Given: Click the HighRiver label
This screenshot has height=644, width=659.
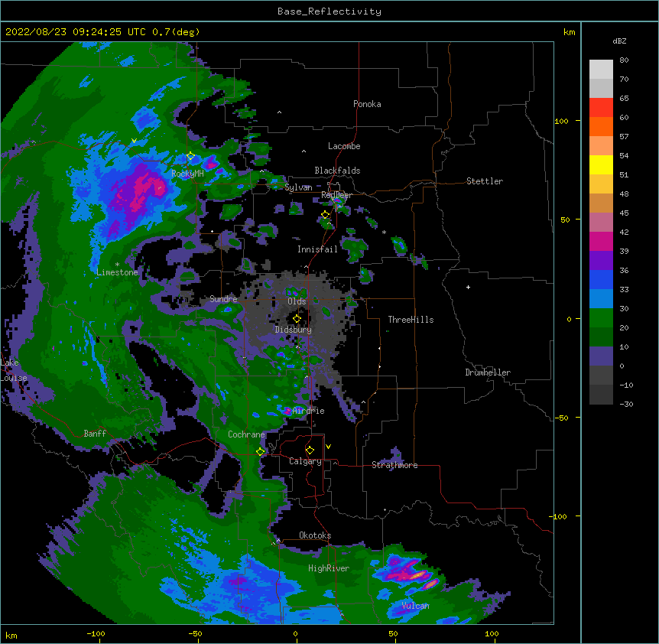Looking at the screenshot, I should [329, 568].
